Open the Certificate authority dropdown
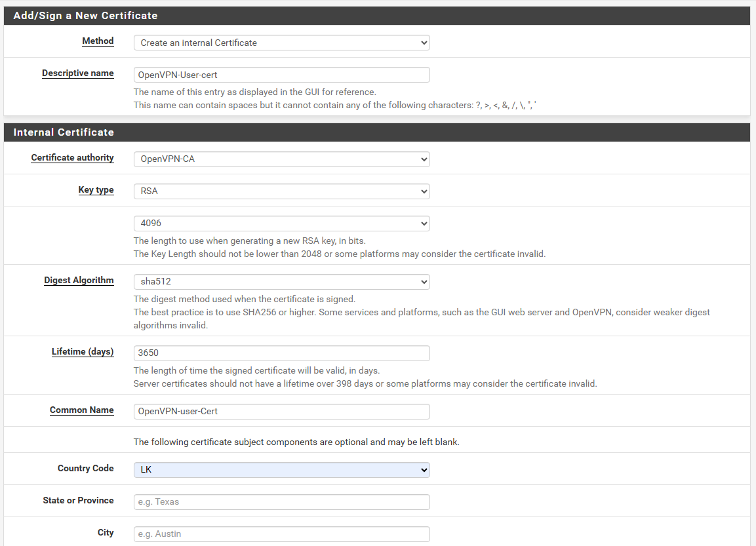This screenshot has width=756, height=546. 281,159
